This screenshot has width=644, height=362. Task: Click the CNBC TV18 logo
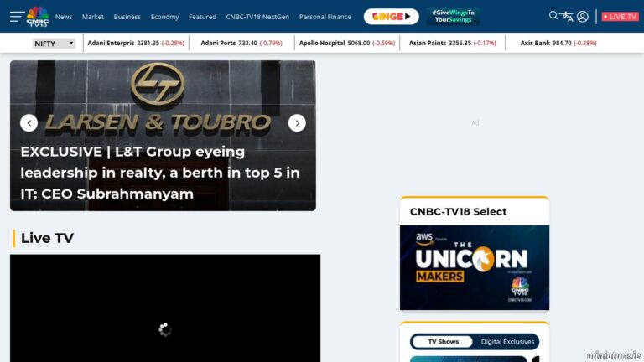click(38, 17)
